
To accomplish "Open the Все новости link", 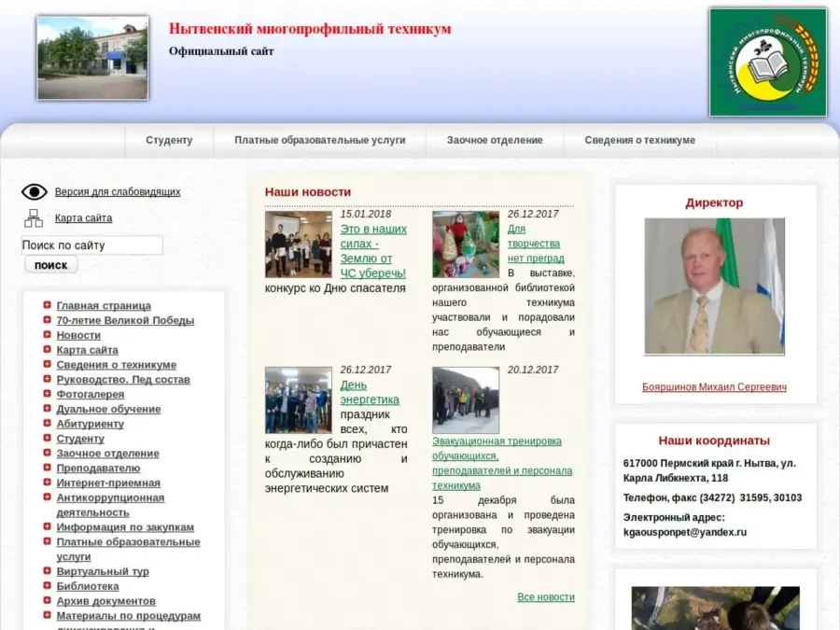I will coord(546,597).
